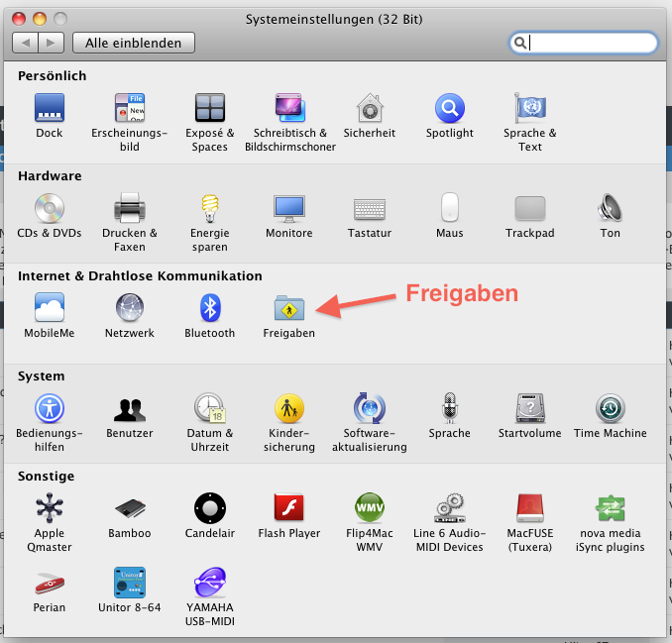Screen dimensions: 672x643
Task: Open CDs & DVDs settings
Action: (50, 208)
